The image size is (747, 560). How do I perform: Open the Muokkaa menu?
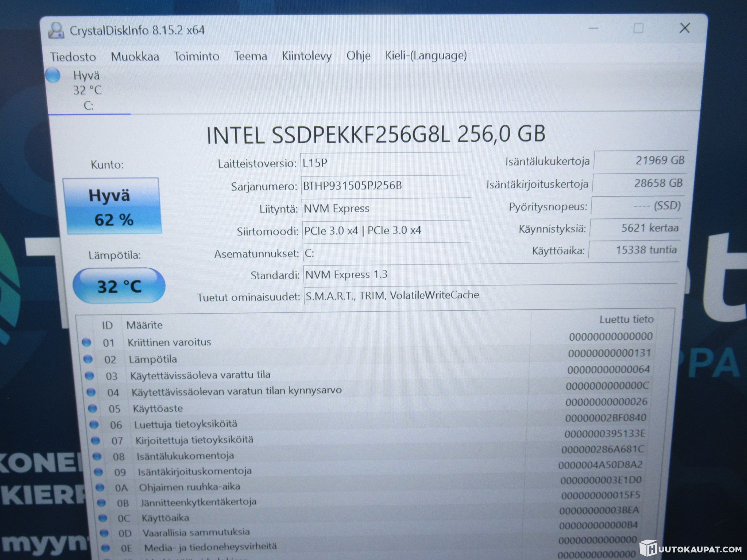click(135, 57)
